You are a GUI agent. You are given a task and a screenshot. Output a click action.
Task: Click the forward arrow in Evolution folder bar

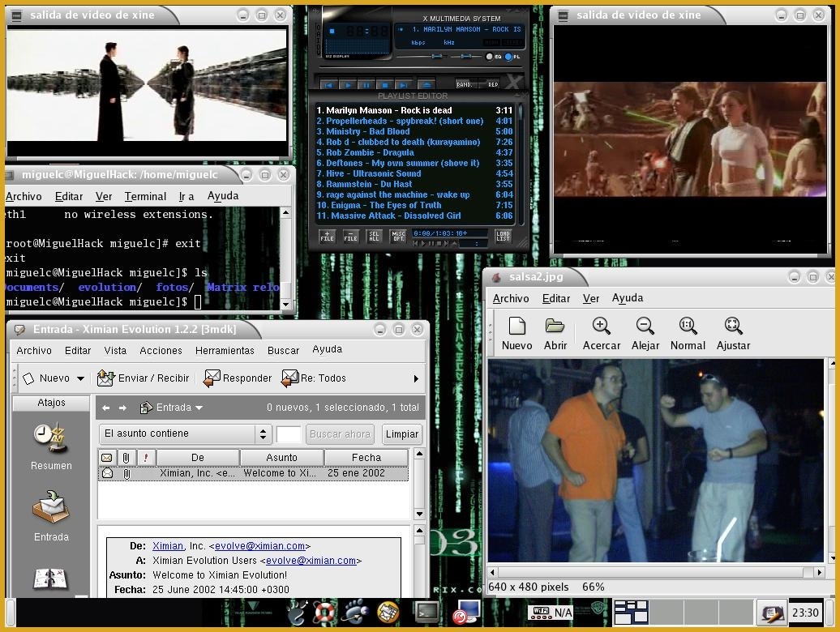tap(122, 408)
